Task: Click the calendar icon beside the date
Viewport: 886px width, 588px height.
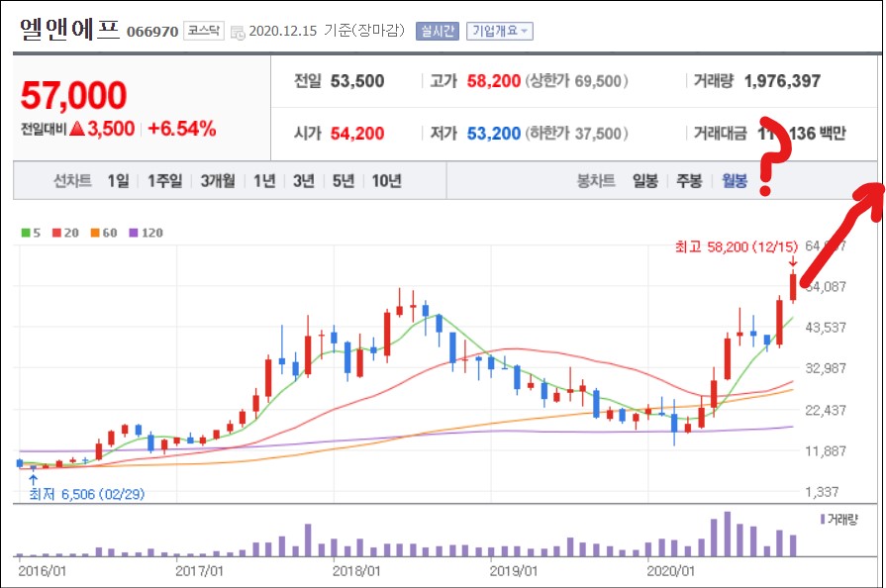Action: pyautogui.click(x=238, y=33)
